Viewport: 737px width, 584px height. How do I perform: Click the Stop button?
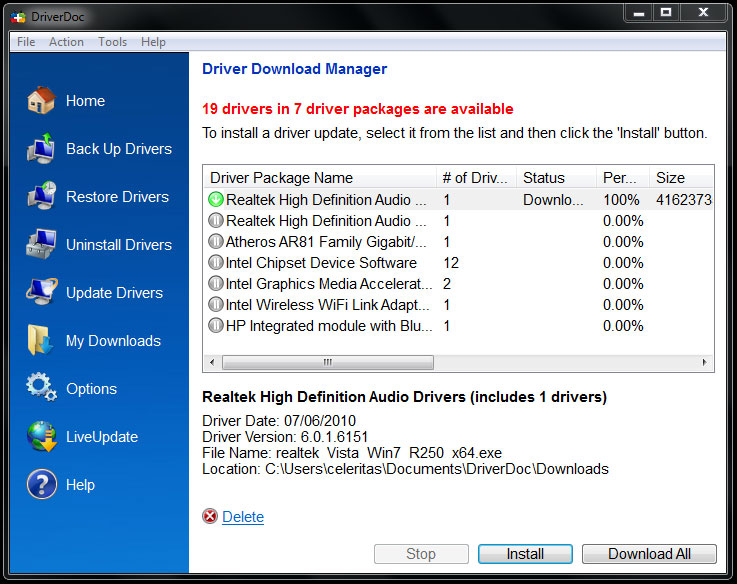(x=421, y=554)
